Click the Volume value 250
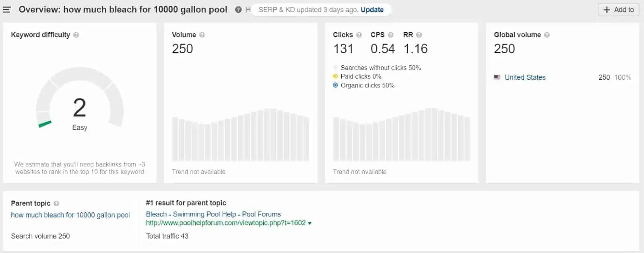This screenshot has height=253, width=644. point(182,49)
